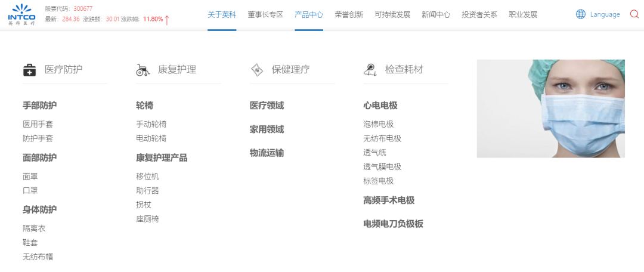Click the wheelchair icon beside 康复护理

point(143,70)
